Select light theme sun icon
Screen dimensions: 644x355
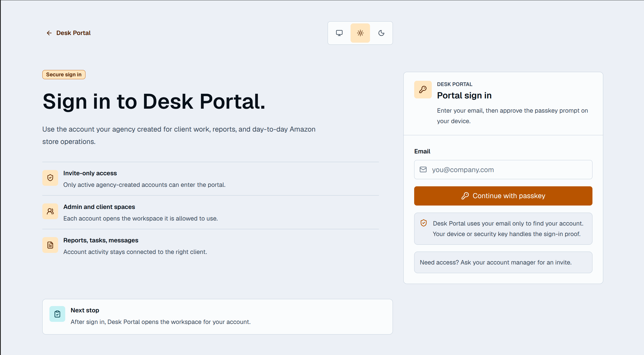[x=360, y=33]
